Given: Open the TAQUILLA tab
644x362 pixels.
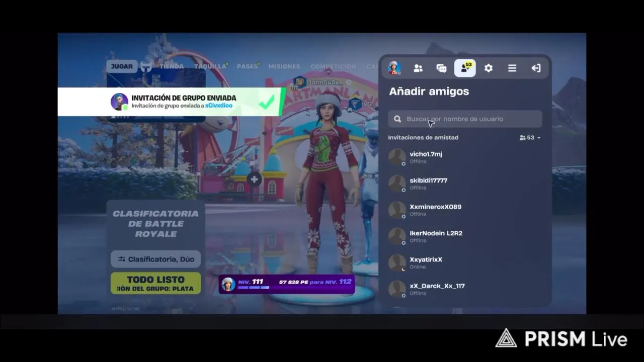Looking at the screenshot, I should click(x=210, y=66).
